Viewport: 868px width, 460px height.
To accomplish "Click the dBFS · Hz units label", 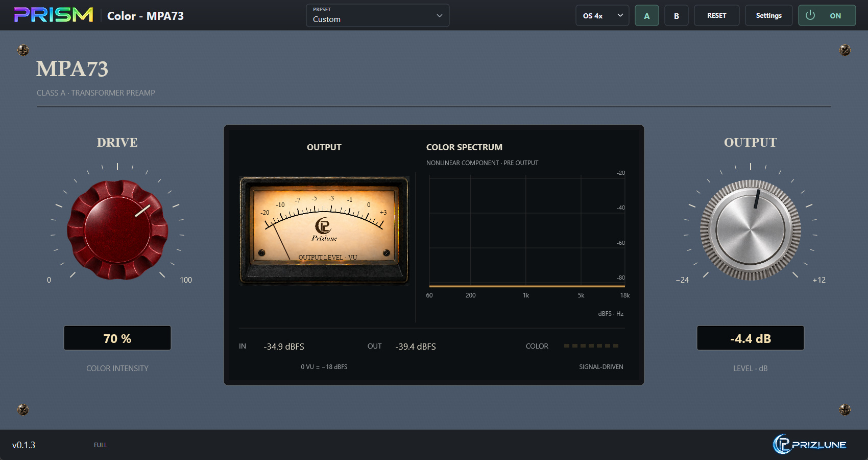I will click(611, 314).
